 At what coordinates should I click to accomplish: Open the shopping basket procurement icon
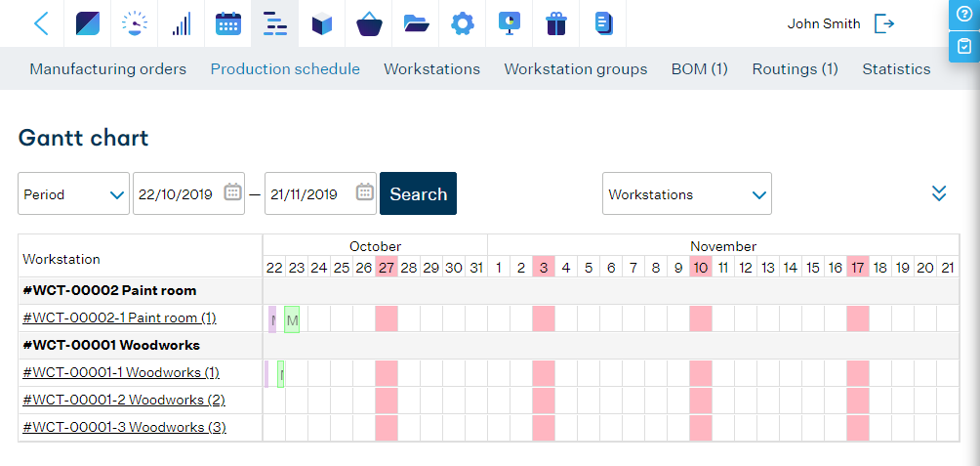[369, 23]
